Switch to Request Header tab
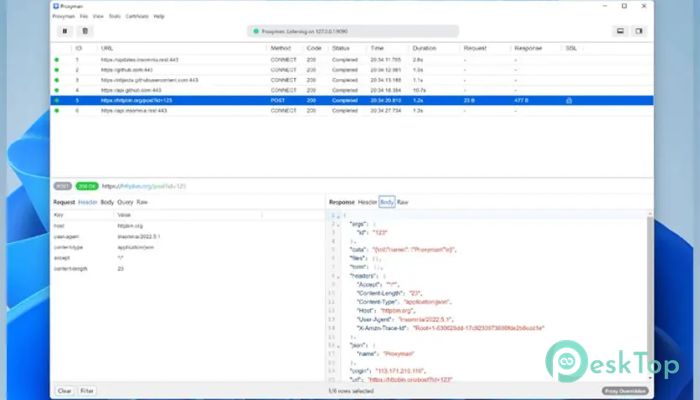700x400 pixels. coord(88,202)
